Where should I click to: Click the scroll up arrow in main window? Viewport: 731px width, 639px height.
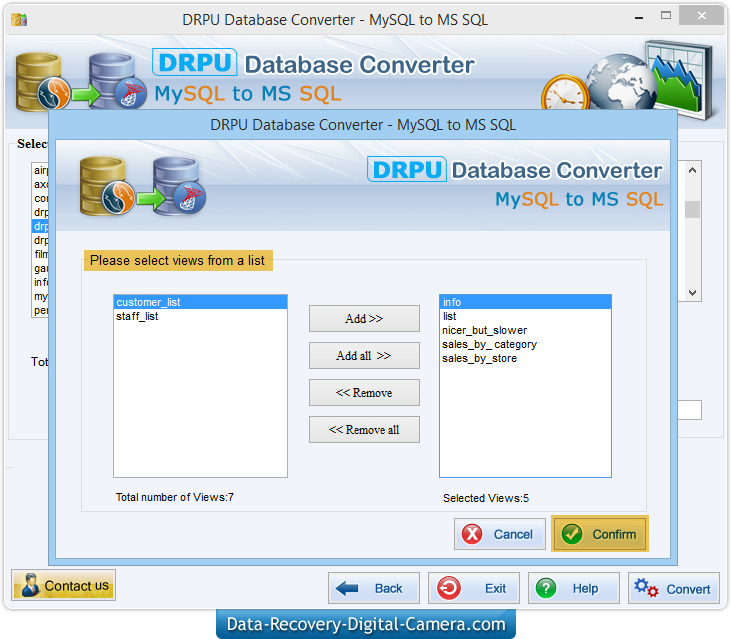(x=692, y=170)
